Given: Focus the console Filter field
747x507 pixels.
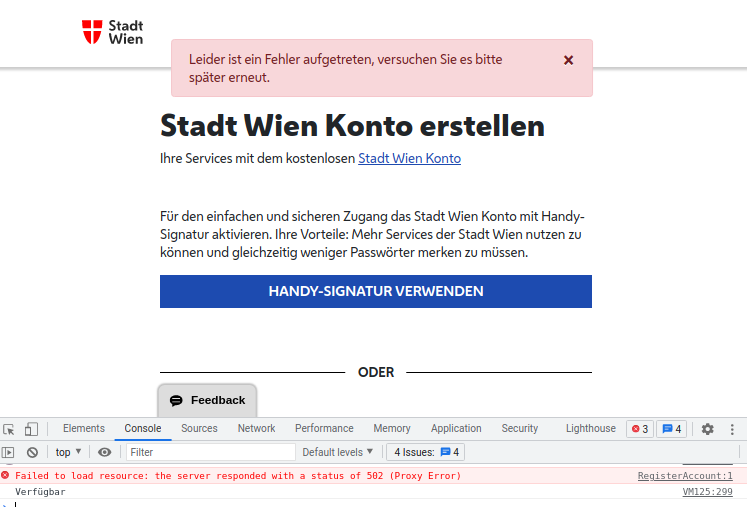Looking at the screenshot, I should tap(211, 452).
